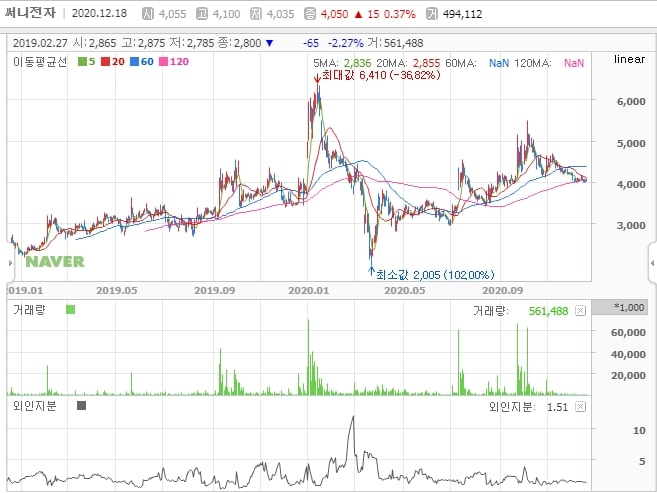Click the 40,000 volume axis label

coord(628,354)
